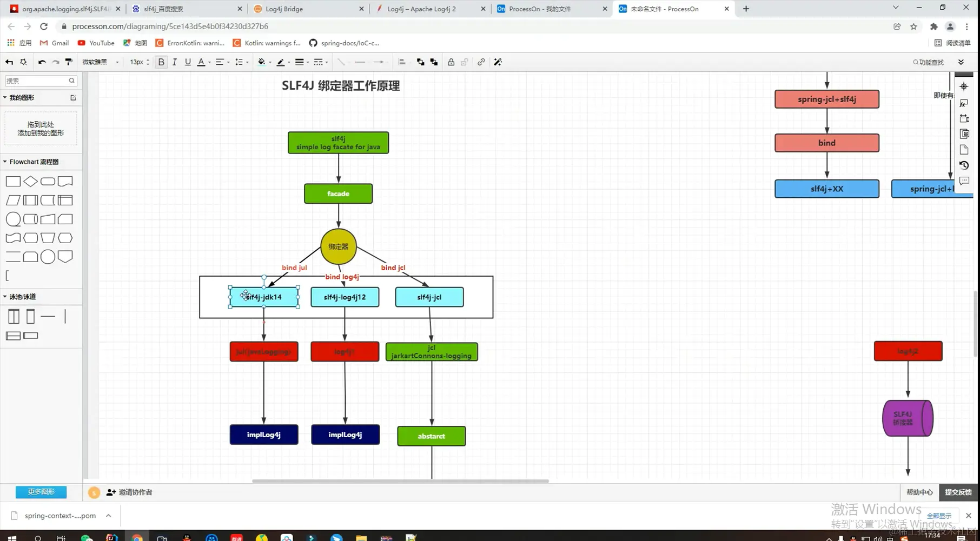Insert a hyperlink via the link icon
The width and height of the screenshot is (980, 541).
pos(481,62)
